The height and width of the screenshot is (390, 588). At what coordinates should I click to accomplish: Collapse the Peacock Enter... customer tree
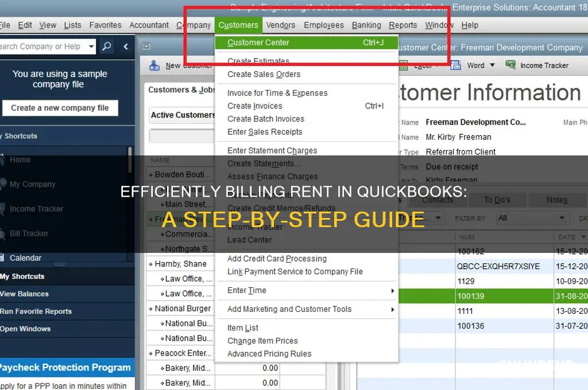tap(151, 354)
